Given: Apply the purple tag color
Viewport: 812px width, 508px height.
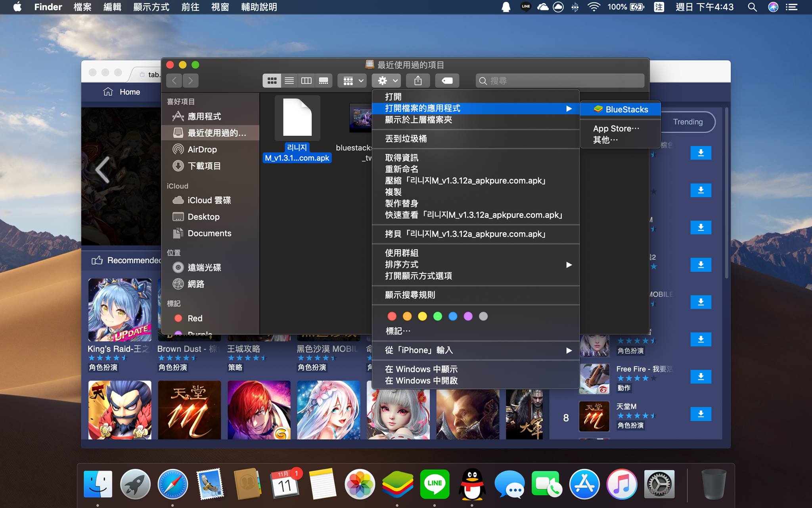Looking at the screenshot, I should point(468,316).
